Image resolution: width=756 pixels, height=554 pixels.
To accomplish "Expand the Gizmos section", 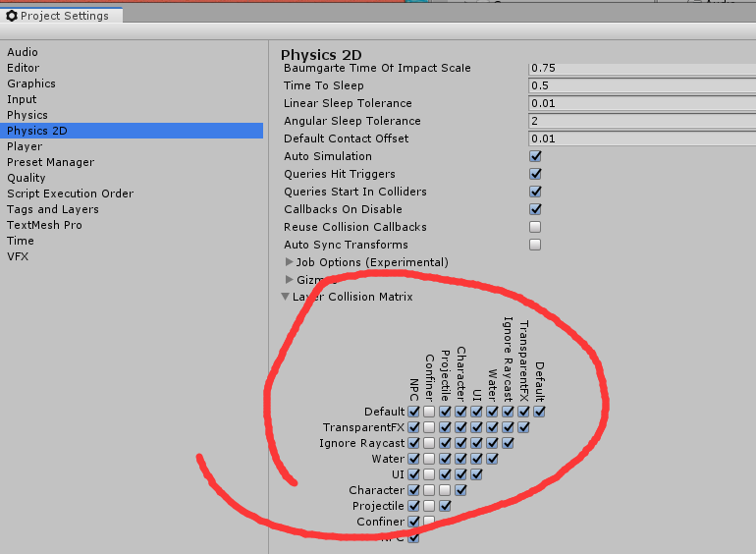I will click(290, 280).
